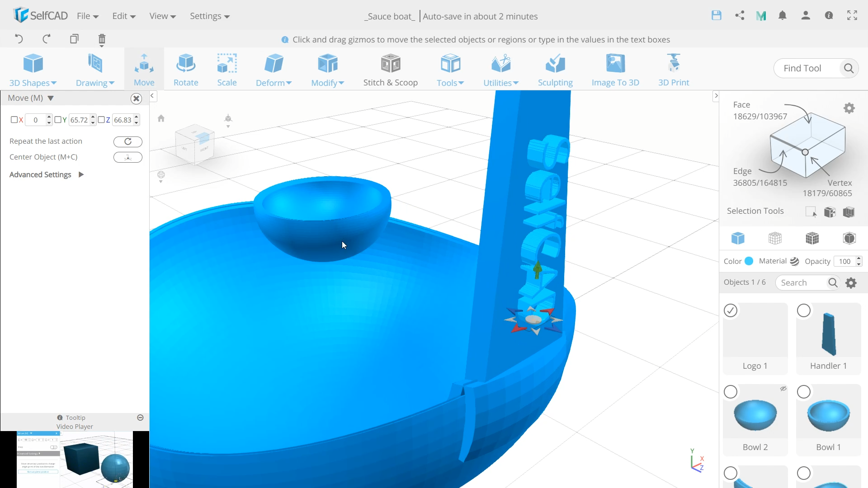Play the tooltip video thumbnail
Viewport: 868px width, 488px height.
pyautogui.click(x=75, y=460)
